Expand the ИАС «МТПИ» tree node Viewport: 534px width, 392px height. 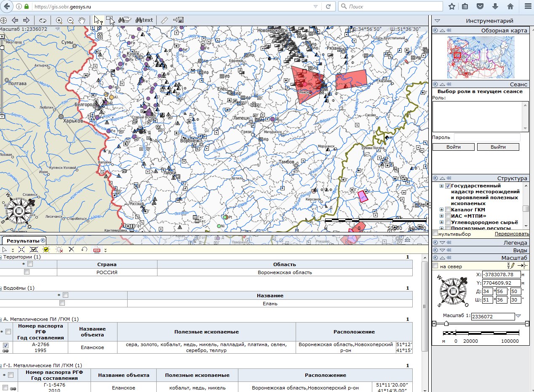tap(441, 216)
